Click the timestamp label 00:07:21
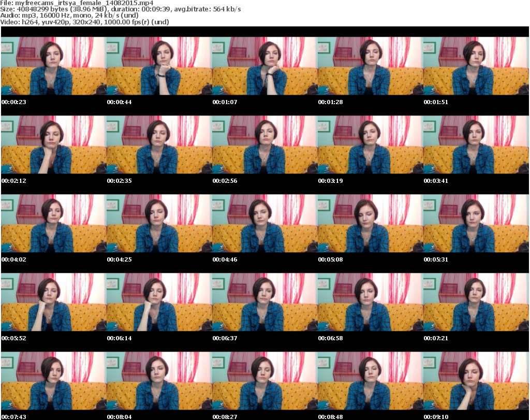Screen dimensions: 530x420 pyautogui.click(x=436, y=338)
